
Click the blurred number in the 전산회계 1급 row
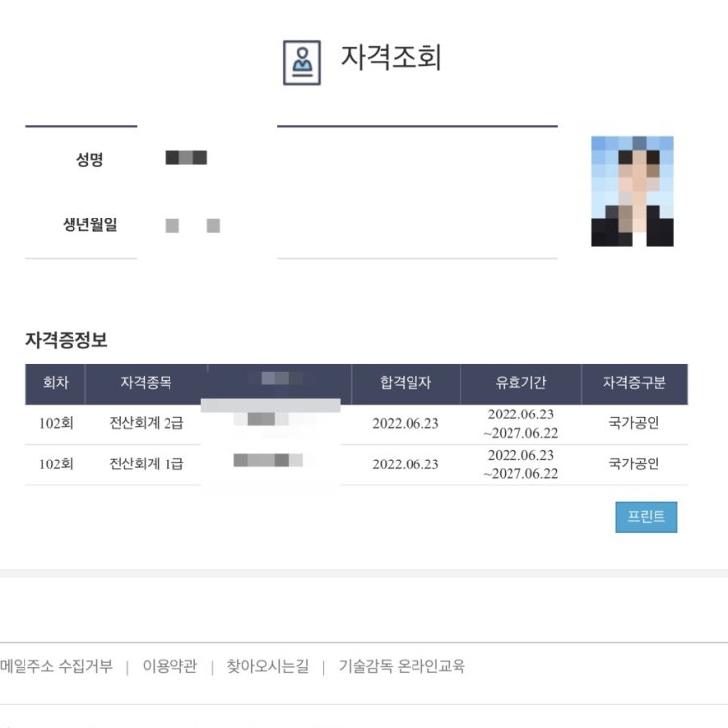pos(267,461)
